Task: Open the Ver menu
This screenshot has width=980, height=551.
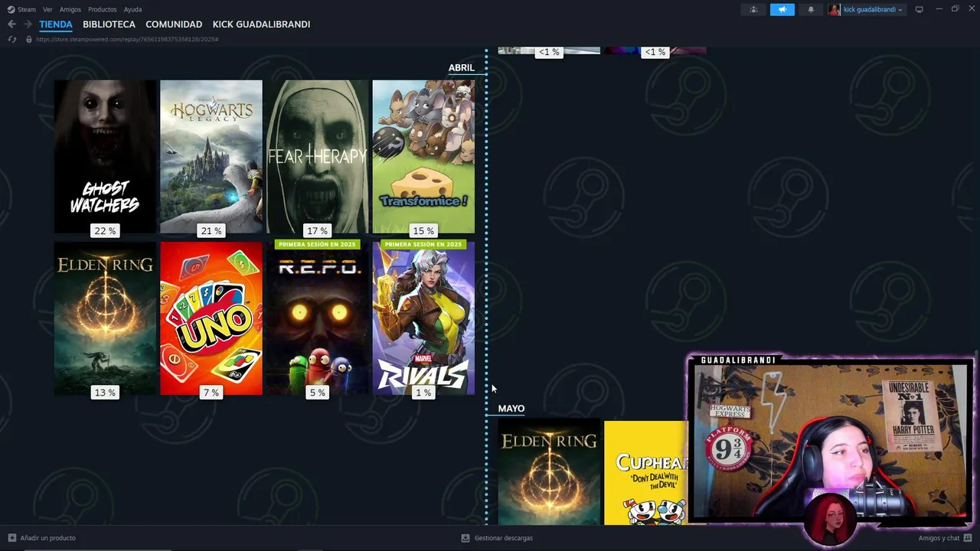Action: [x=47, y=9]
